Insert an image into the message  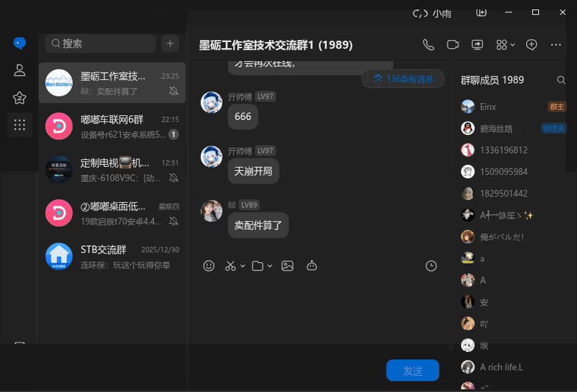287,265
